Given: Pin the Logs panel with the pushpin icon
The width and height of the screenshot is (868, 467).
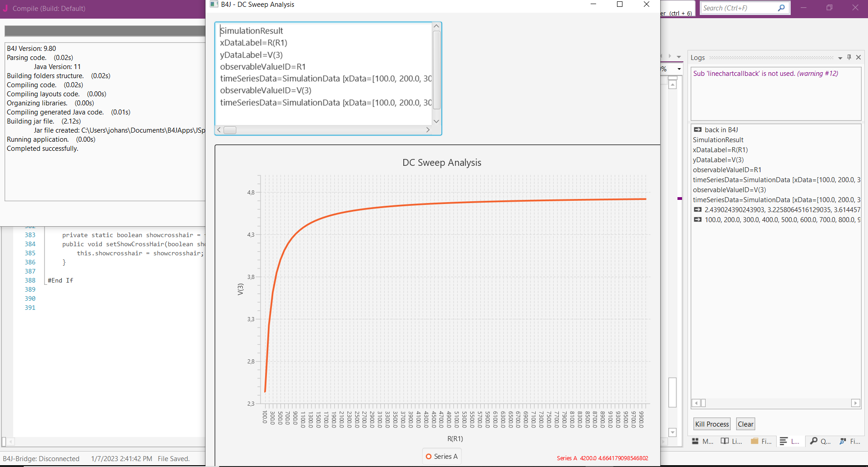Looking at the screenshot, I should click(849, 57).
